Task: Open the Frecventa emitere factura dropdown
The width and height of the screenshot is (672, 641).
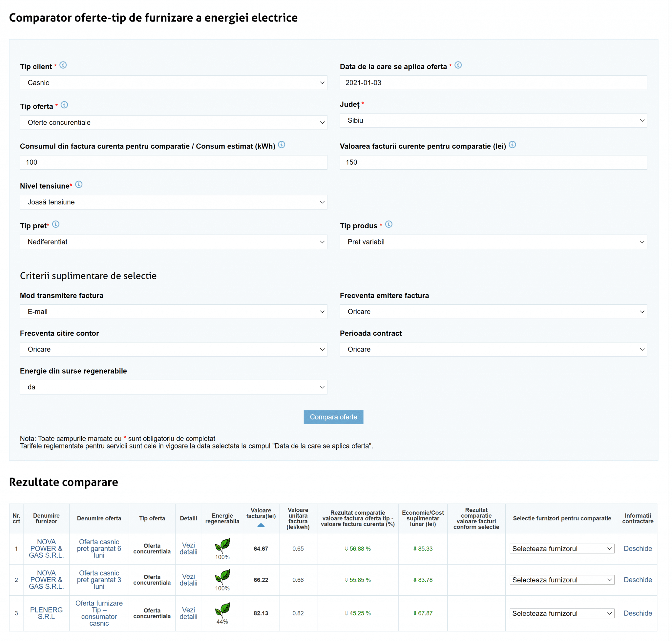Action: point(493,312)
